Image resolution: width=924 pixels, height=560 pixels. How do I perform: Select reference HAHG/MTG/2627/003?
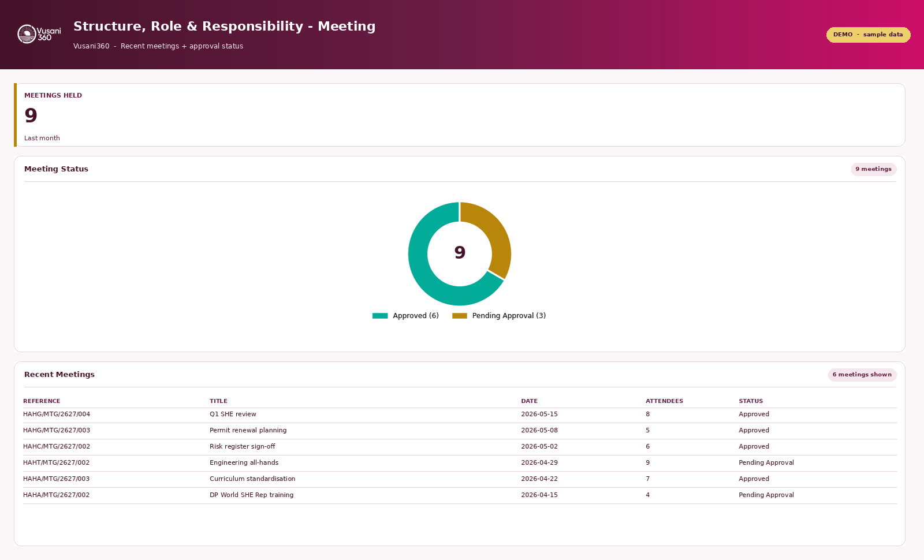point(57,431)
